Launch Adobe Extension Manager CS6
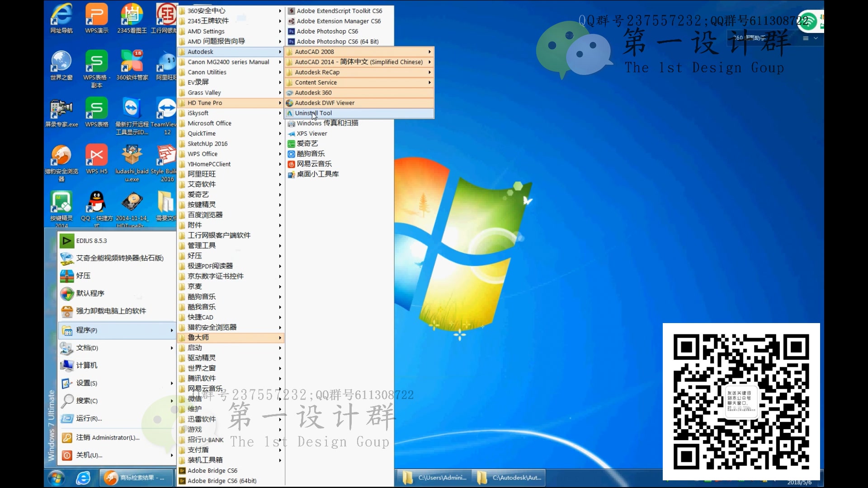The image size is (868, 488). pyautogui.click(x=339, y=20)
